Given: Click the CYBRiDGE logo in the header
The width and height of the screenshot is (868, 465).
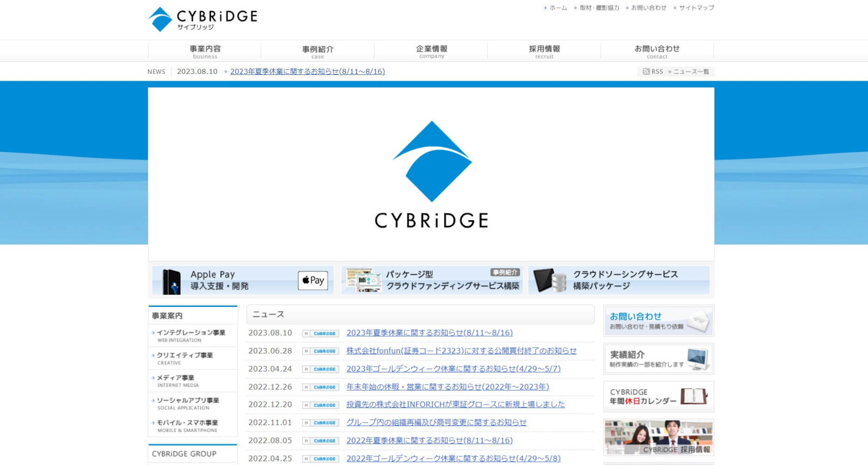Looking at the screenshot, I should tap(203, 19).
